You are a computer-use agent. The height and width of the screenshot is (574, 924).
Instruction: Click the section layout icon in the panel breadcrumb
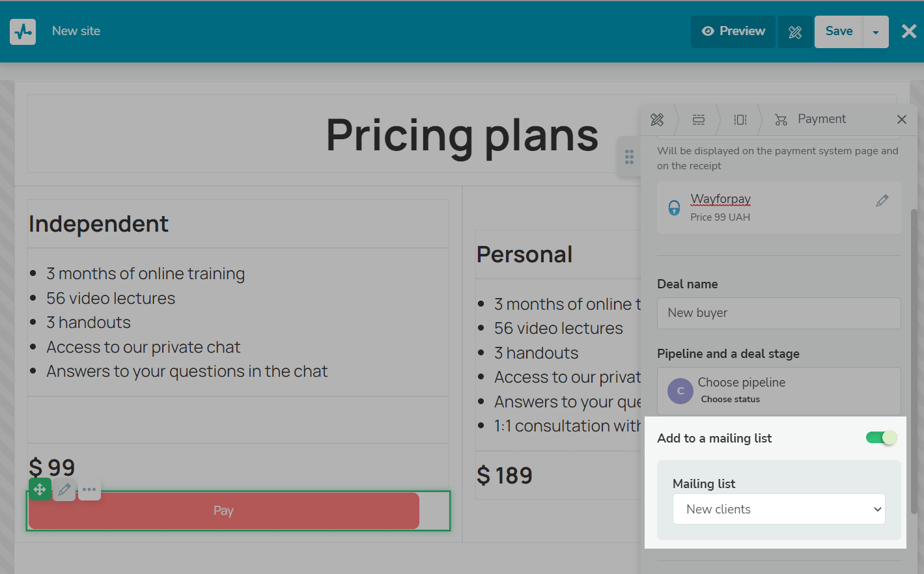point(699,119)
